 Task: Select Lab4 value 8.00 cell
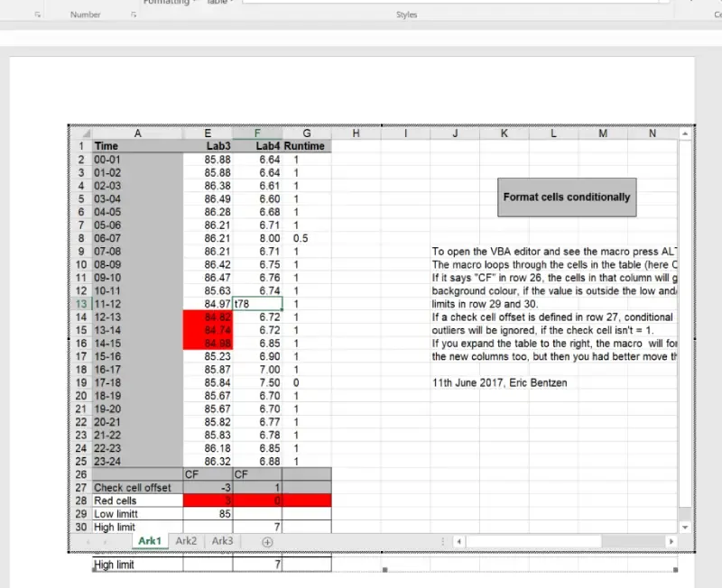(x=257, y=238)
